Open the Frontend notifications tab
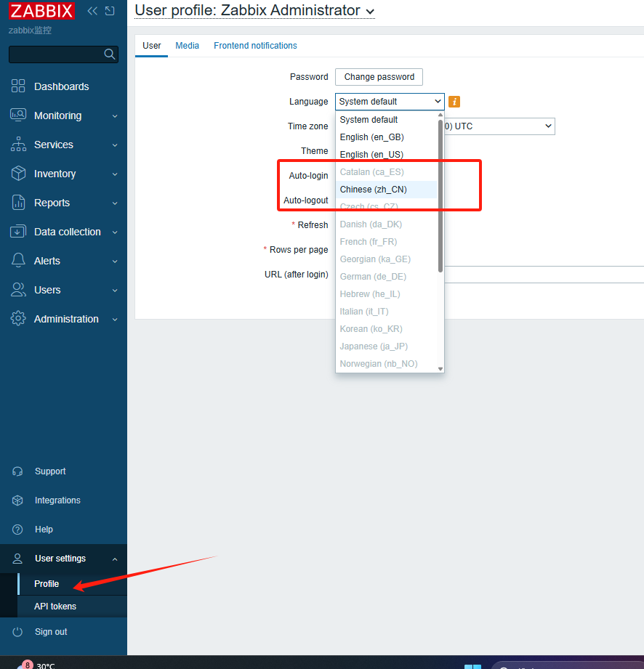Image resolution: width=644 pixels, height=669 pixels. point(255,46)
